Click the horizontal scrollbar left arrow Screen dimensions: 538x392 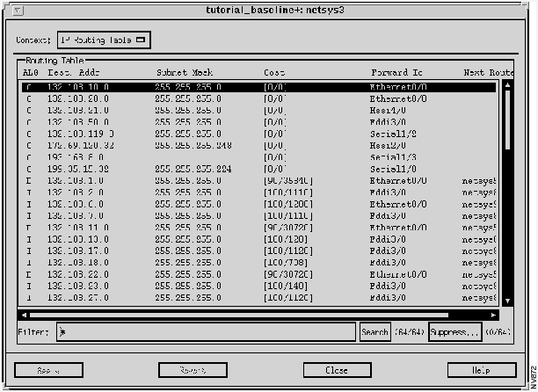pyautogui.click(x=24, y=314)
